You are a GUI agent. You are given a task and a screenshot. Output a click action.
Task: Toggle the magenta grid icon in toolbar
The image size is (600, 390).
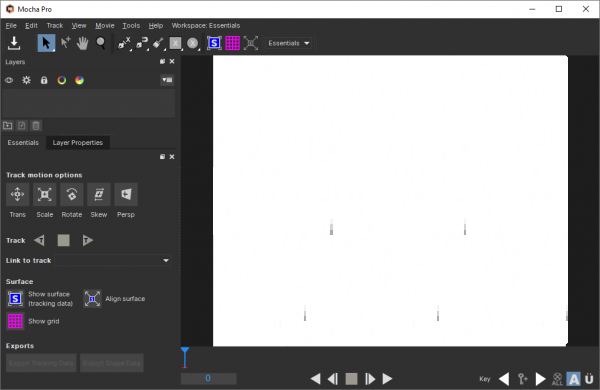coord(232,43)
